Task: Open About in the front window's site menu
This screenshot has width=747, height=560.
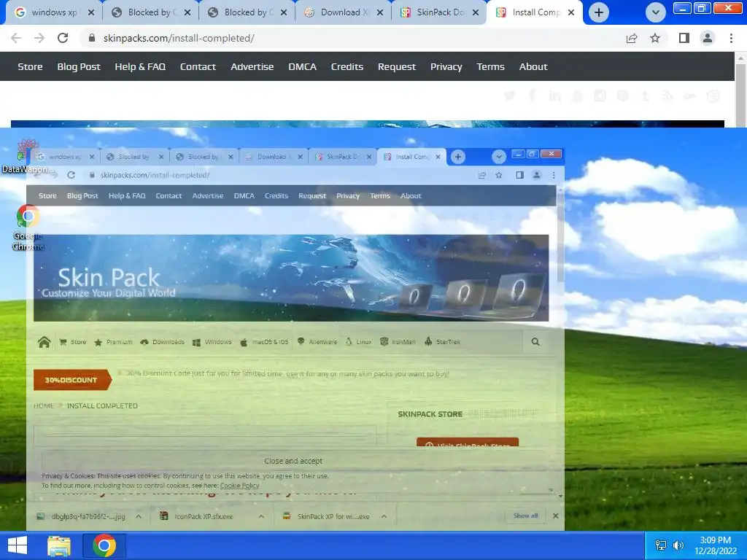Action: [x=533, y=66]
